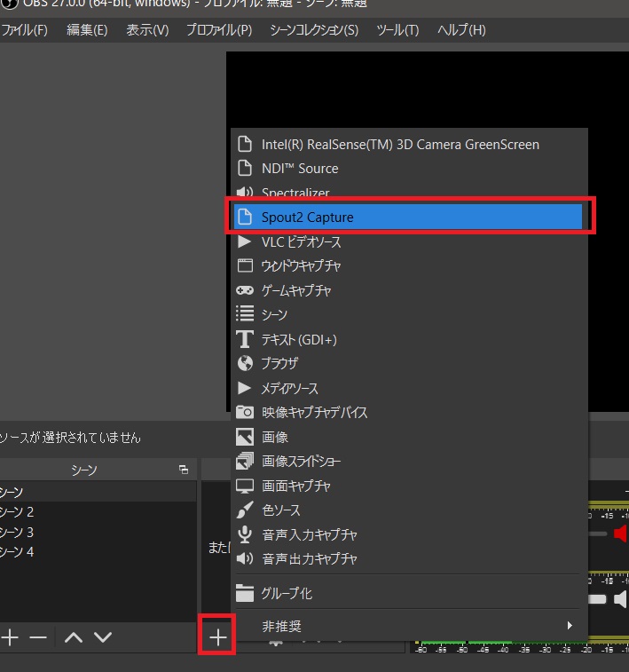Open the 表示(V) menu

(x=147, y=30)
